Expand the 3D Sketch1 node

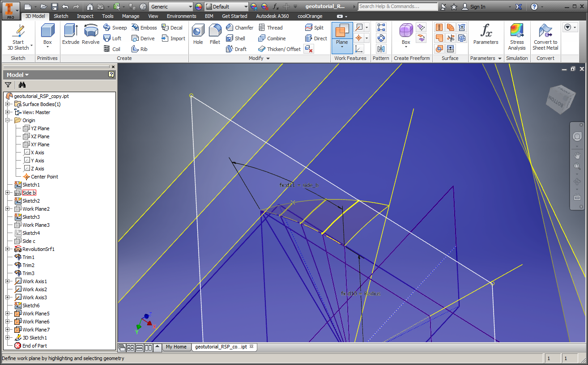tap(7, 338)
